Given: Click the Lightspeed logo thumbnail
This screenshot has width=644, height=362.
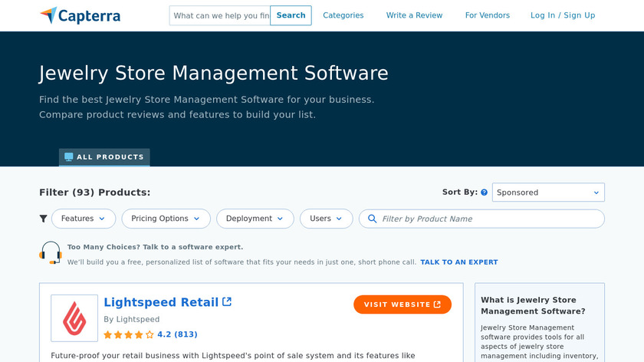Looking at the screenshot, I should tap(74, 318).
